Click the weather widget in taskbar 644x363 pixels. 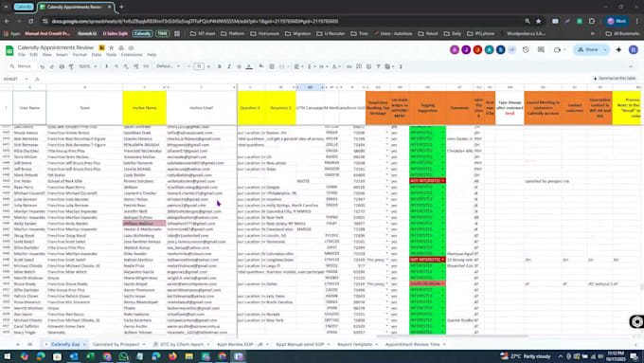click(526, 356)
